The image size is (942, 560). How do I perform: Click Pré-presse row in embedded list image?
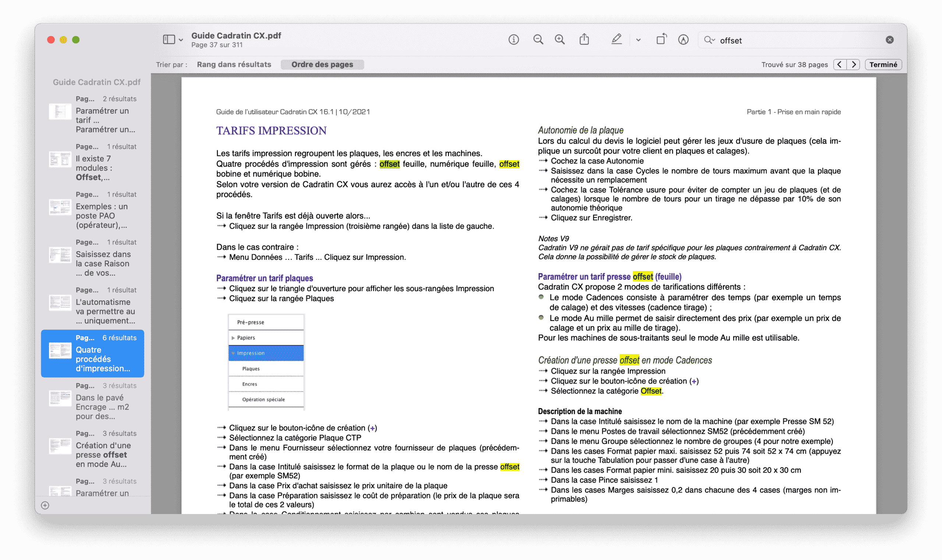click(266, 322)
